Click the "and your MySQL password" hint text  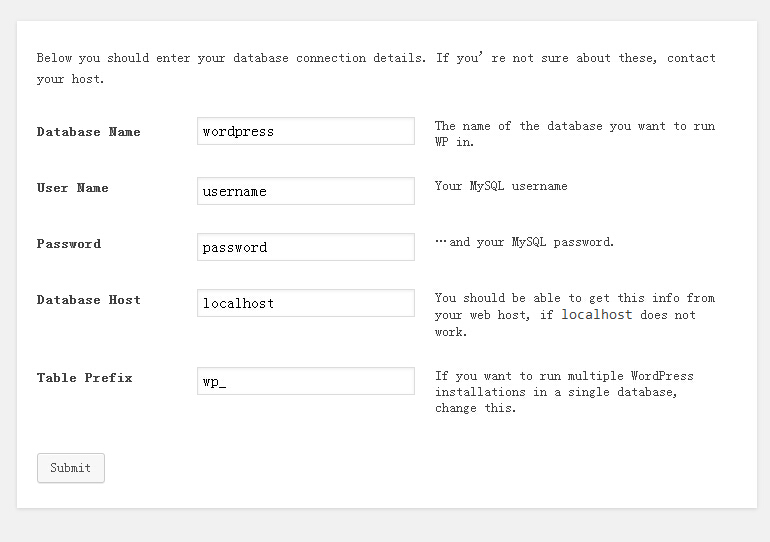tap(530, 242)
